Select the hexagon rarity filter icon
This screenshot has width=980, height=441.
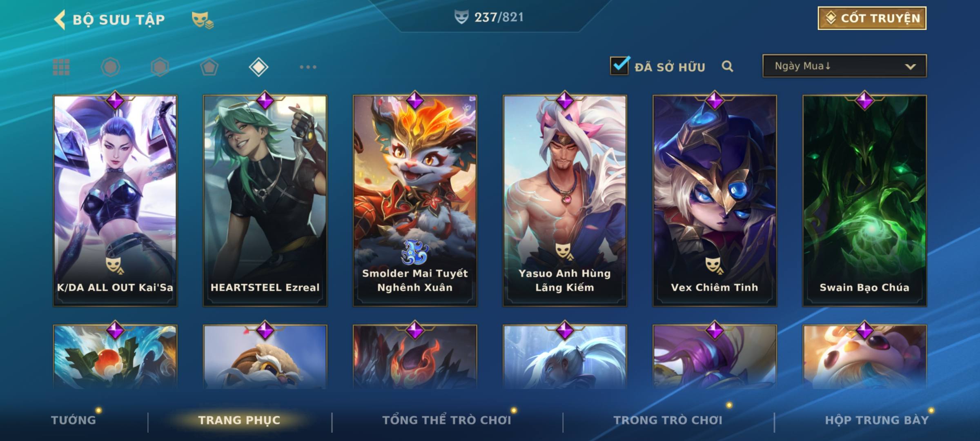click(x=160, y=67)
